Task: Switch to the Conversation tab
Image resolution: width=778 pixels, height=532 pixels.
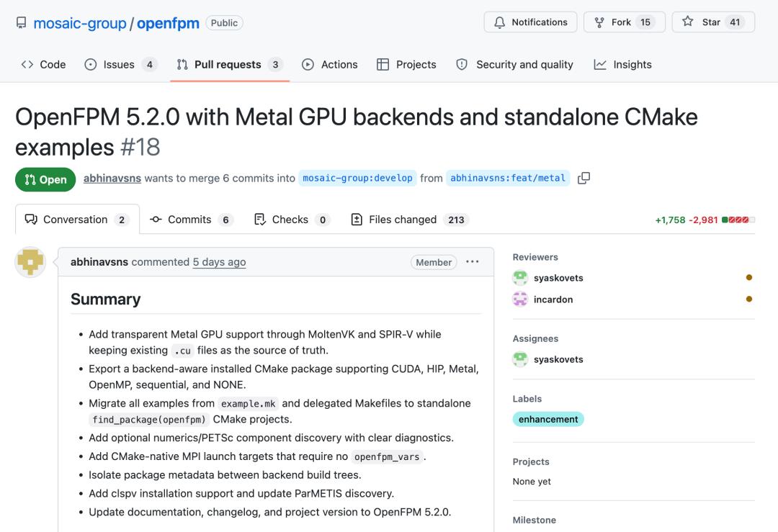Action: pyautogui.click(x=77, y=220)
